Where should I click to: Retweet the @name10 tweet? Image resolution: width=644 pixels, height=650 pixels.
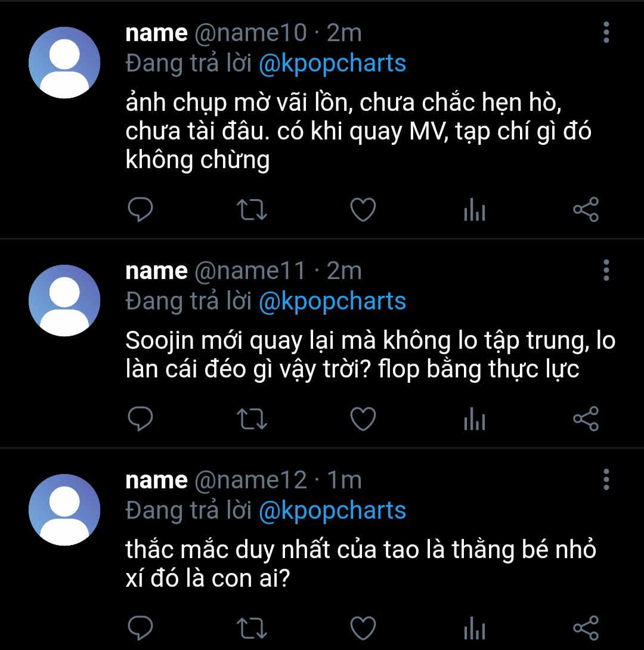coord(252,210)
